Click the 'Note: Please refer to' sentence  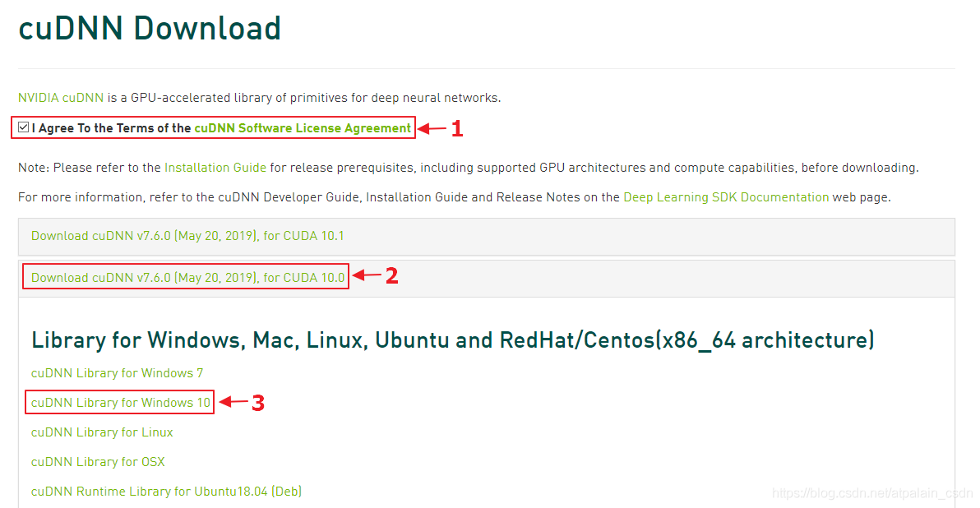tap(468, 168)
